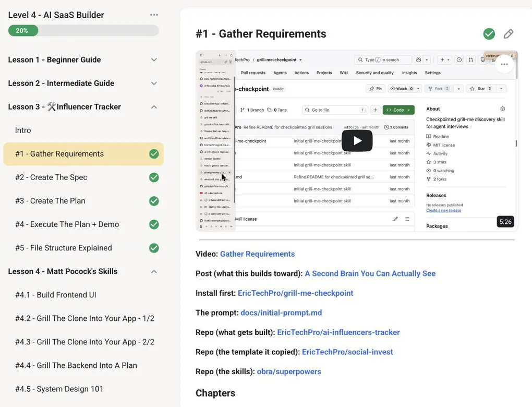532x407 pixels.
Task: Click the pencil edit icon
Action: [508, 34]
